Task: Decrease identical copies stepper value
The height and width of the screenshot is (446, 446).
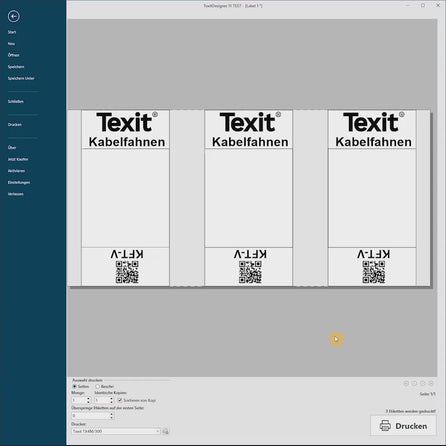Action: 111,402
